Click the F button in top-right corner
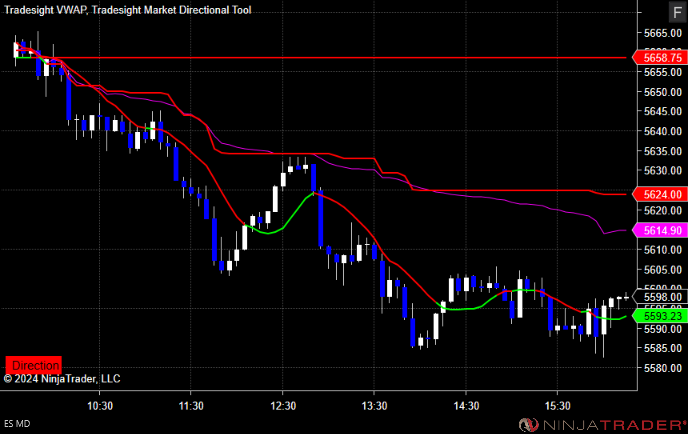688x434 pixels. coord(677,12)
